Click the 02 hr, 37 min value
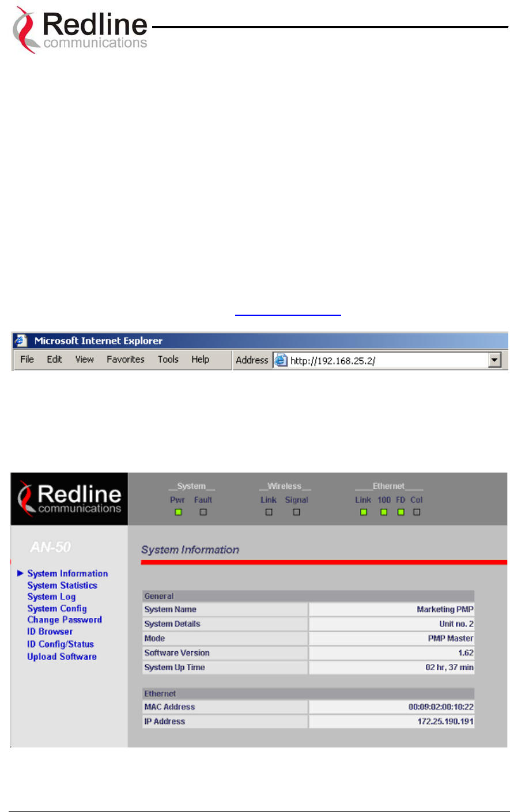This screenshot has height=812, width=510. 449,667
